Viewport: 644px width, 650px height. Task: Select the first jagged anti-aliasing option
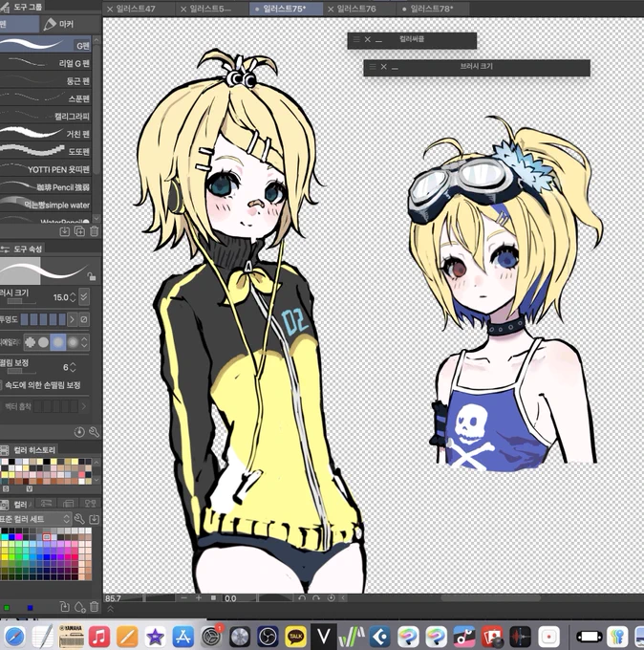tap(31, 342)
